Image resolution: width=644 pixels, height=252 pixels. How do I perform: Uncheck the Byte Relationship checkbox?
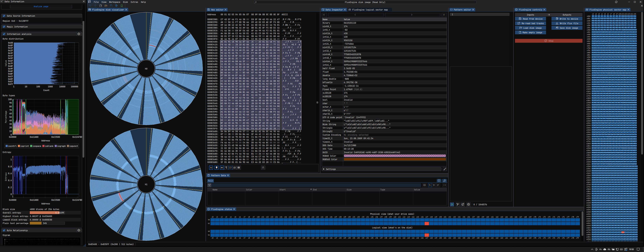(x=4, y=230)
